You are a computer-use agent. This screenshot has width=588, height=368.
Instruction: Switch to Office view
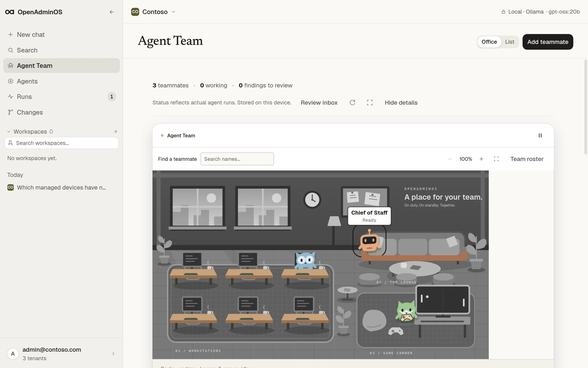[489, 42]
